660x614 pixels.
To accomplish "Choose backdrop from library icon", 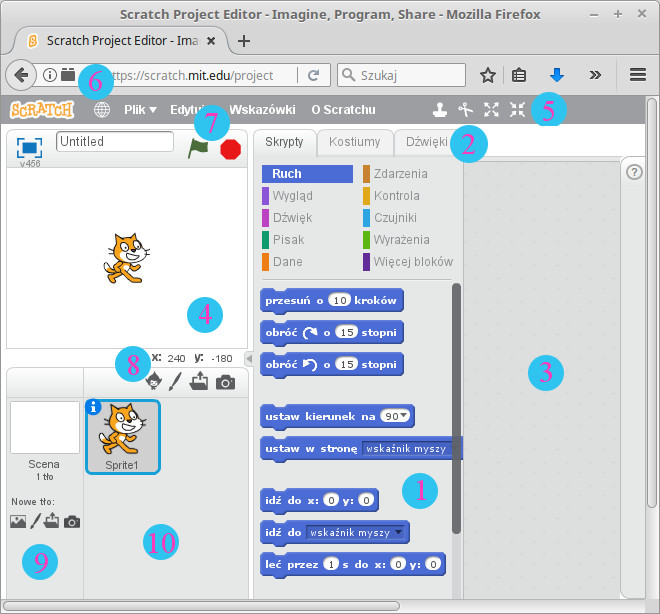I will click(18, 522).
